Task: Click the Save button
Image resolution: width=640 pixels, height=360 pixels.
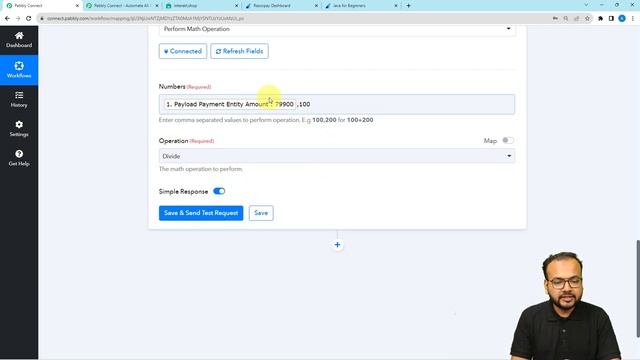Action: pyautogui.click(x=261, y=213)
